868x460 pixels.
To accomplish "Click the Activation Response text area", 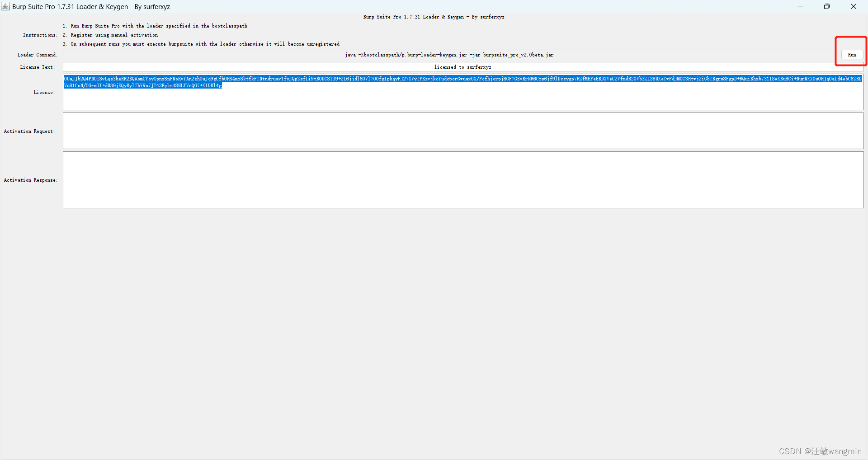I will click(x=463, y=180).
